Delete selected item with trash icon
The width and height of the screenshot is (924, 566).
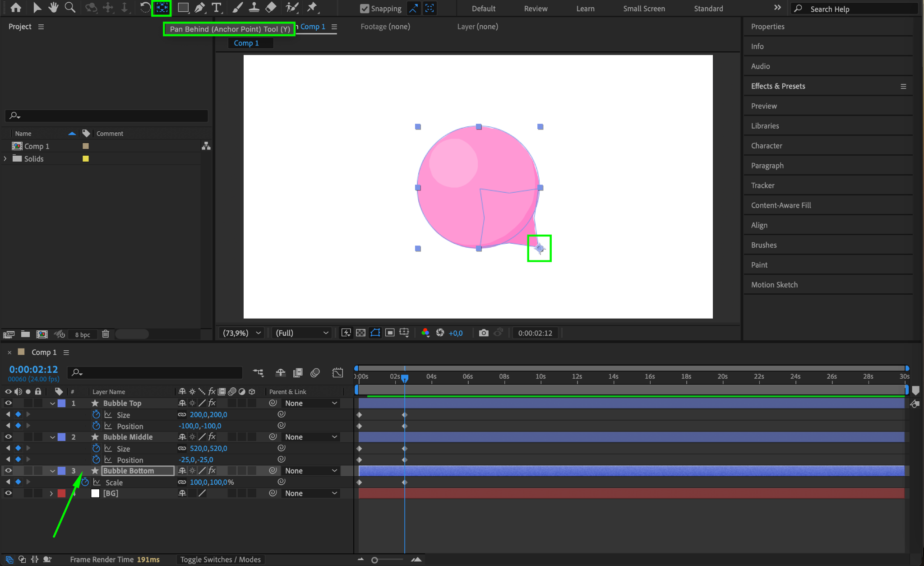tap(105, 334)
